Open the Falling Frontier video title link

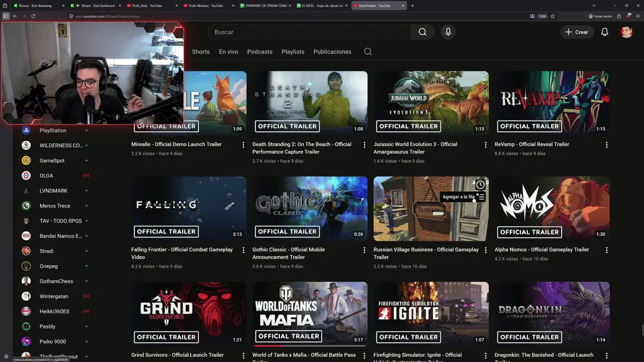(182, 253)
